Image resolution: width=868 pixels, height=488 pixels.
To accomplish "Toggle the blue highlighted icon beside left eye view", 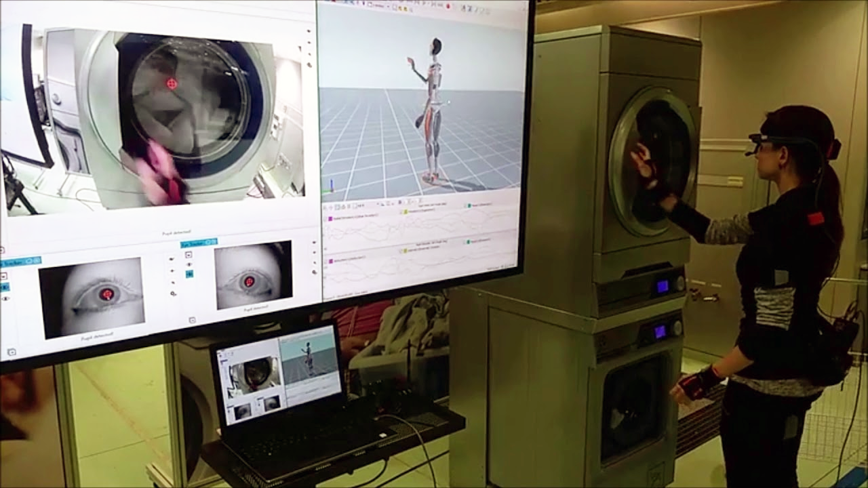I will (5, 287).
